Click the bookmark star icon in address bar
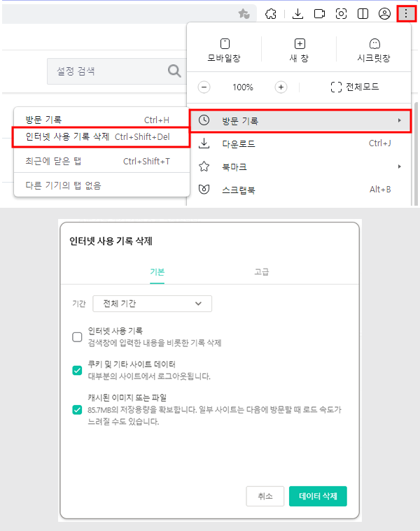420x531 pixels. 244,14
